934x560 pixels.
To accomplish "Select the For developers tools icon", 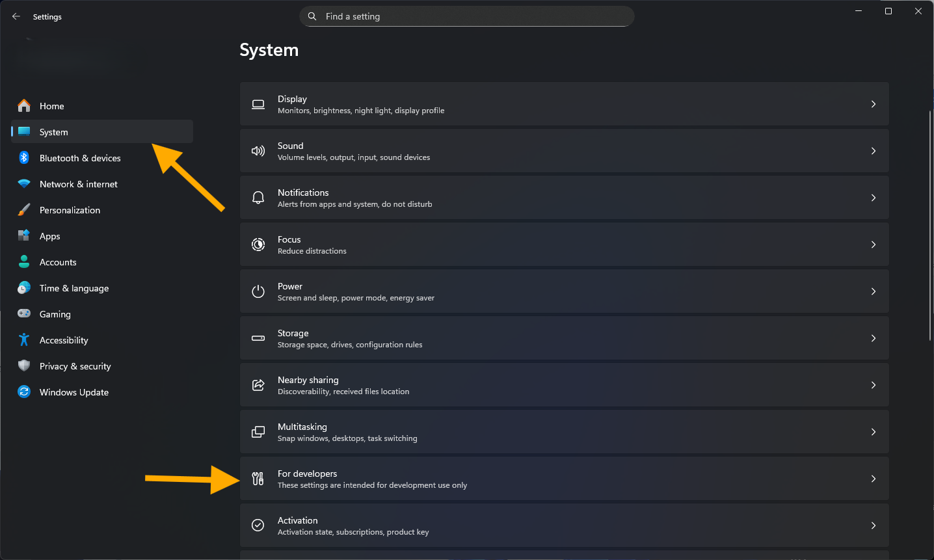I will point(258,478).
